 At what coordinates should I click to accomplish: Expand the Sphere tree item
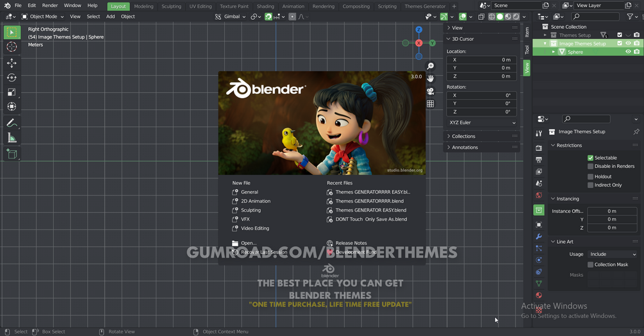553,52
